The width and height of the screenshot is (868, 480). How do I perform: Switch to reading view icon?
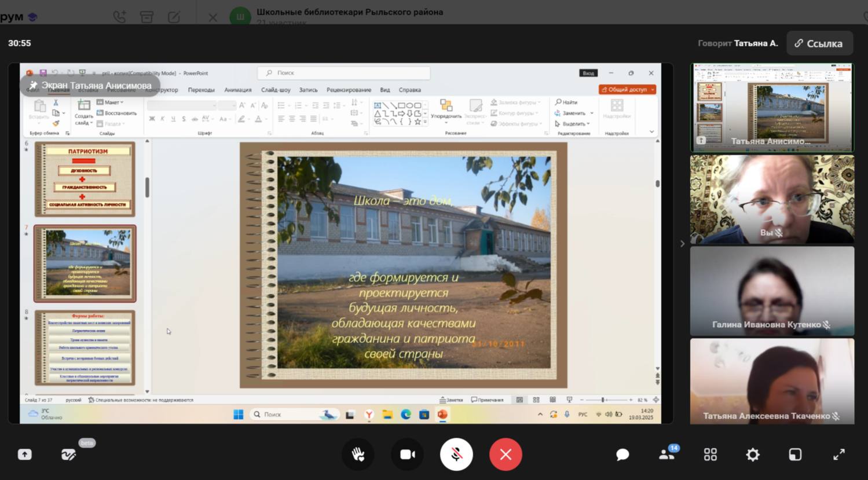click(553, 400)
